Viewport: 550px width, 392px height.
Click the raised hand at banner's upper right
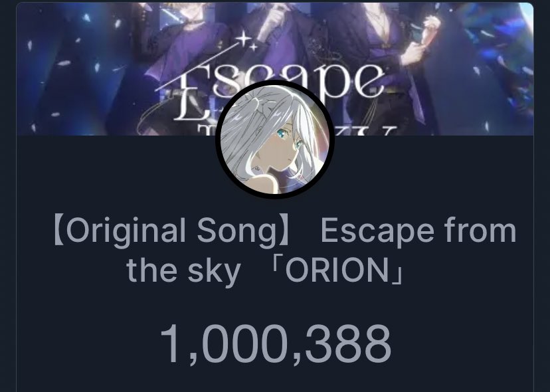pos(430,25)
